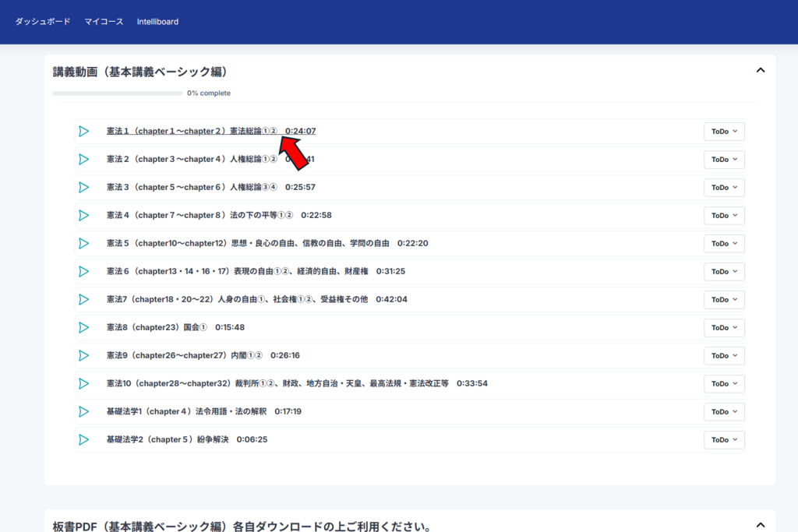
Task: Open ToDo dropdown for 憲法１ row
Action: pos(724,131)
